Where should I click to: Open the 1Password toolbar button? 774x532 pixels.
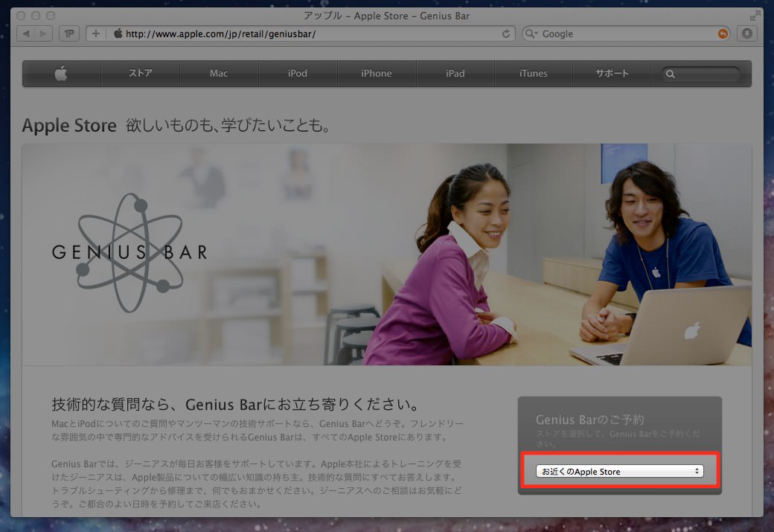[x=69, y=33]
